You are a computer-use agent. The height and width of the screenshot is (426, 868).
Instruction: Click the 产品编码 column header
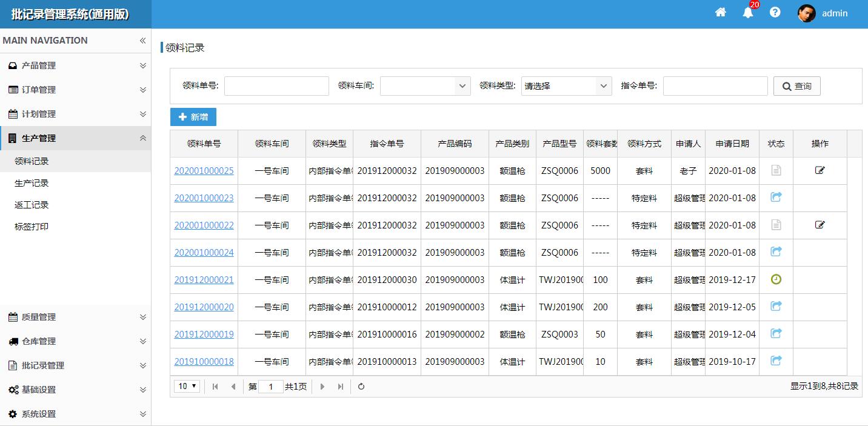[455, 144]
